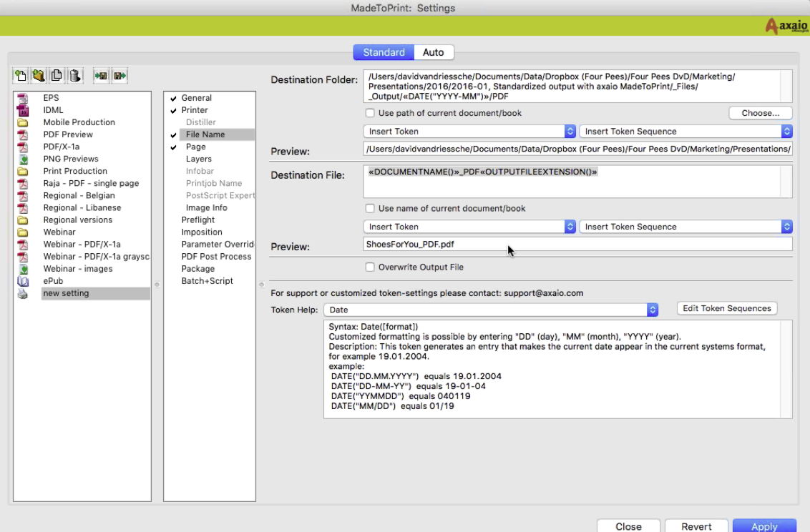Click the ShoesForYou_PDF.pdf preview field

point(577,245)
